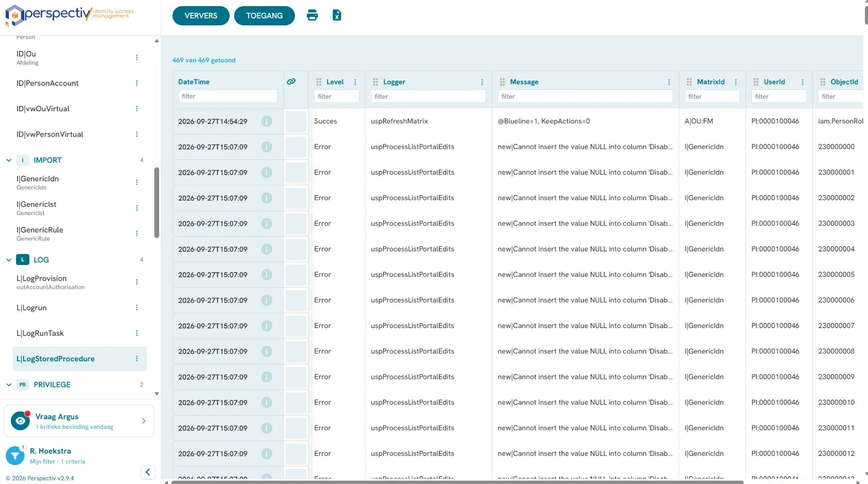Click the link icon column header
Viewport: 868px width, 484px height.
click(291, 81)
